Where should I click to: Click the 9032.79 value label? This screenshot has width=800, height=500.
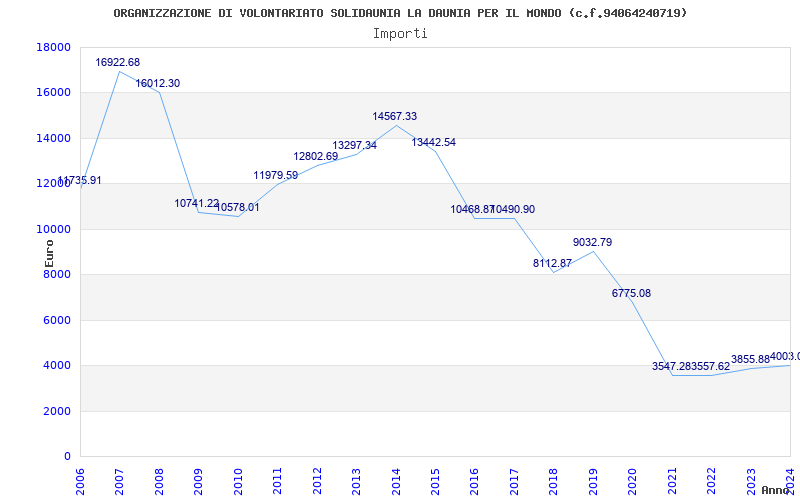(592, 242)
